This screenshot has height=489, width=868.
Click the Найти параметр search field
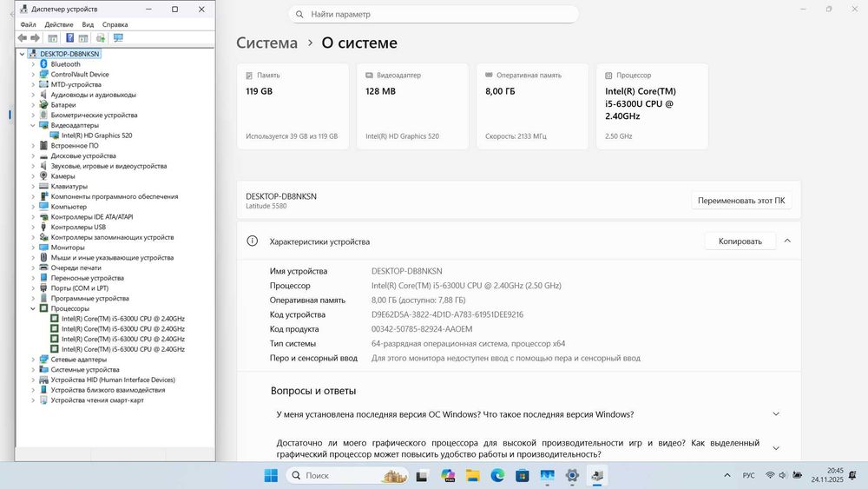(x=433, y=15)
